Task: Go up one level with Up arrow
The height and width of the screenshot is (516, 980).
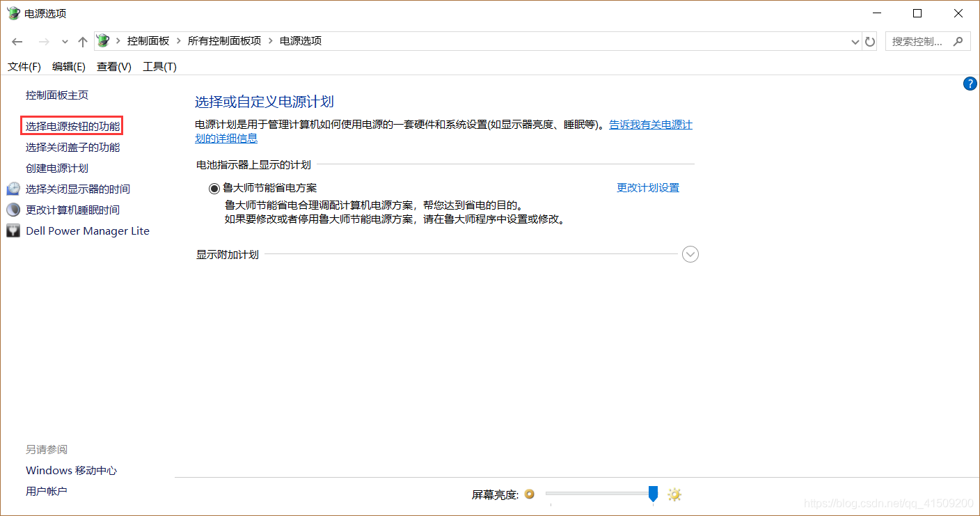Action: [x=83, y=42]
